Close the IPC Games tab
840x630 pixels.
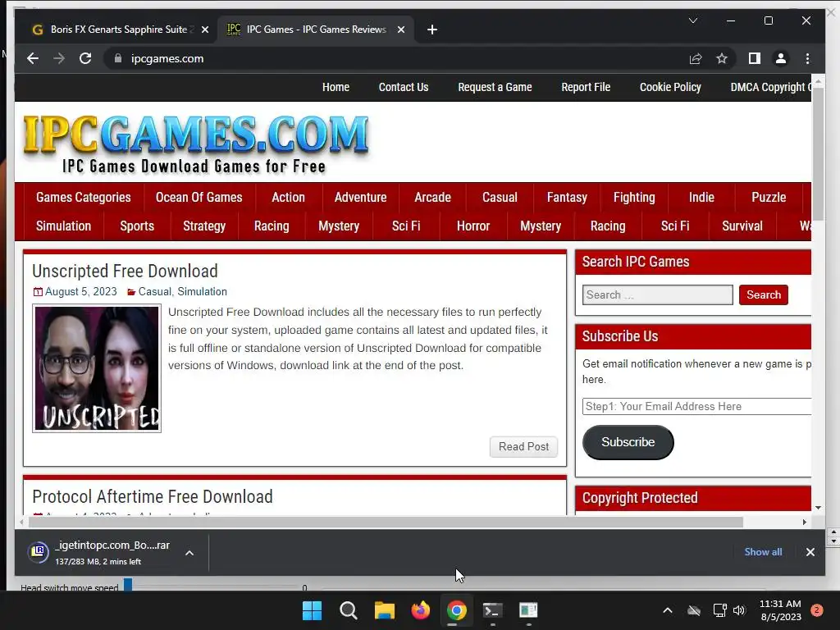click(x=400, y=30)
